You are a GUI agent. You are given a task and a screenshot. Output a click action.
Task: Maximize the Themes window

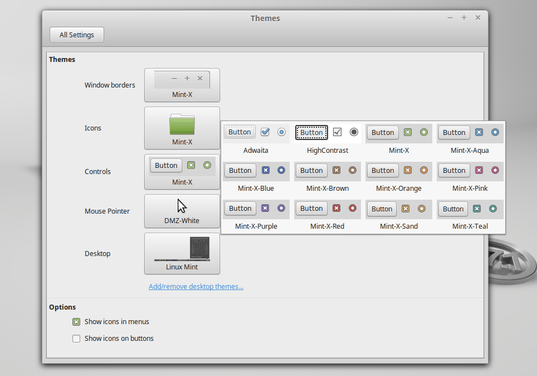[464, 17]
